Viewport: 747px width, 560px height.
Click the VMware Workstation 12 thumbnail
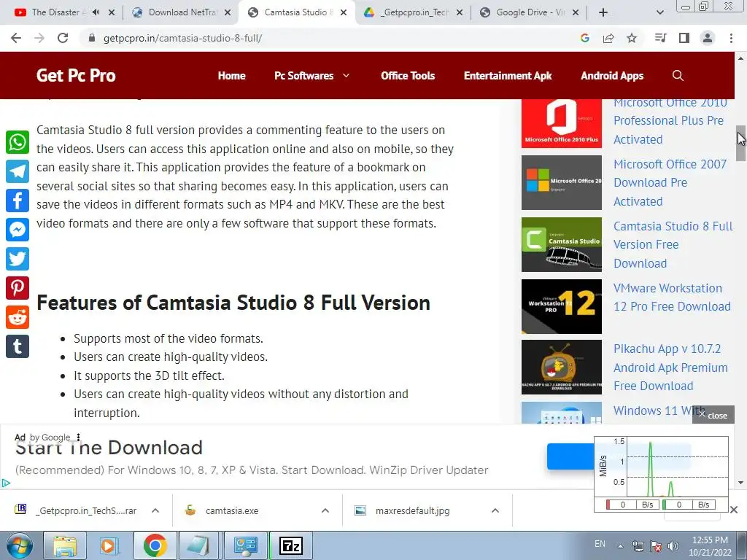pyautogui.click(x=562, y=306)
